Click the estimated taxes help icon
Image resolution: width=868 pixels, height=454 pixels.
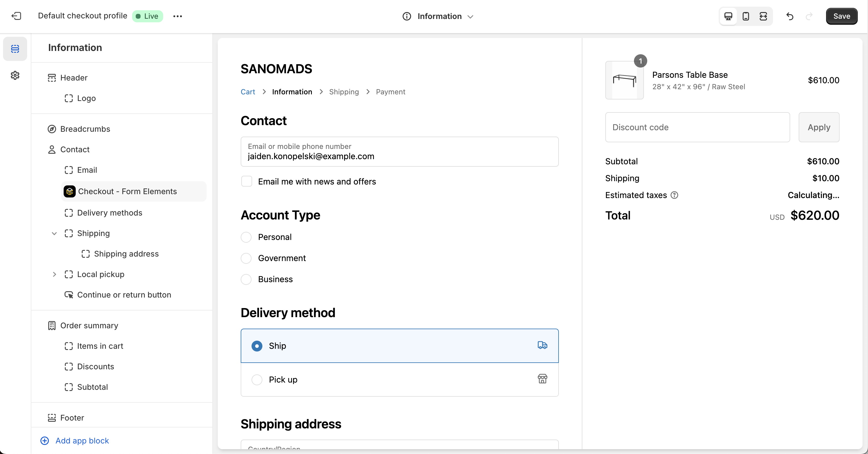click(x=674, y=195)
